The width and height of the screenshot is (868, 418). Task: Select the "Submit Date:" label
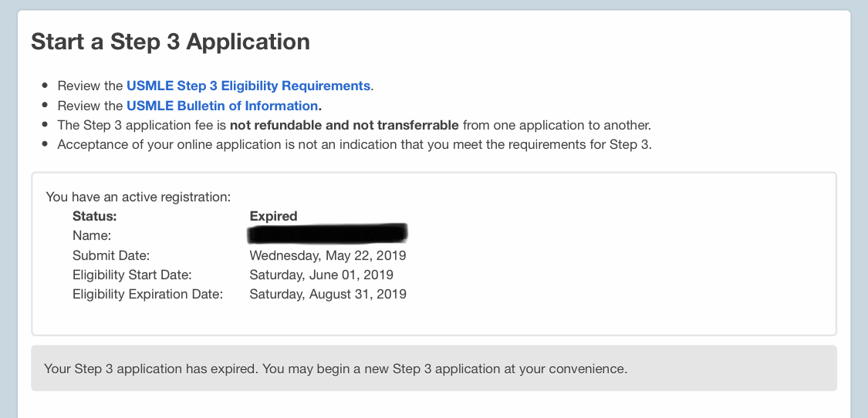pyautogui.click(x=111, y=255)
